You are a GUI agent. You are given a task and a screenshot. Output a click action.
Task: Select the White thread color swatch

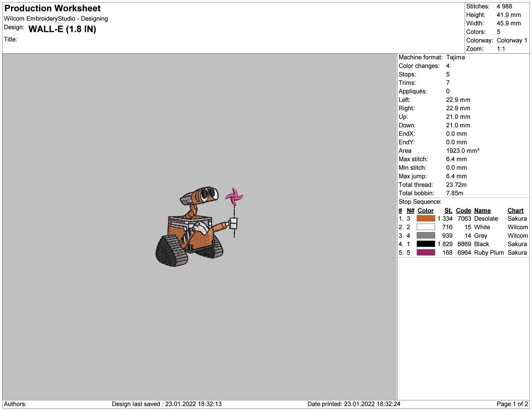point(426,227)
